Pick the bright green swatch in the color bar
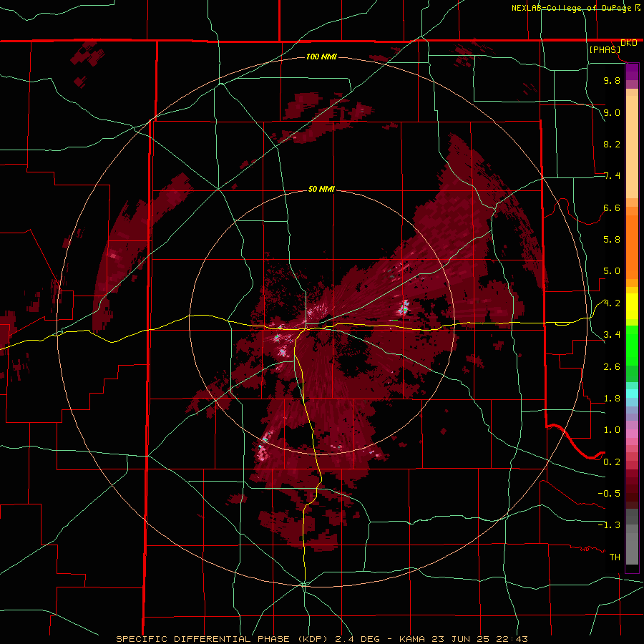644x644 pixels. 632,346
